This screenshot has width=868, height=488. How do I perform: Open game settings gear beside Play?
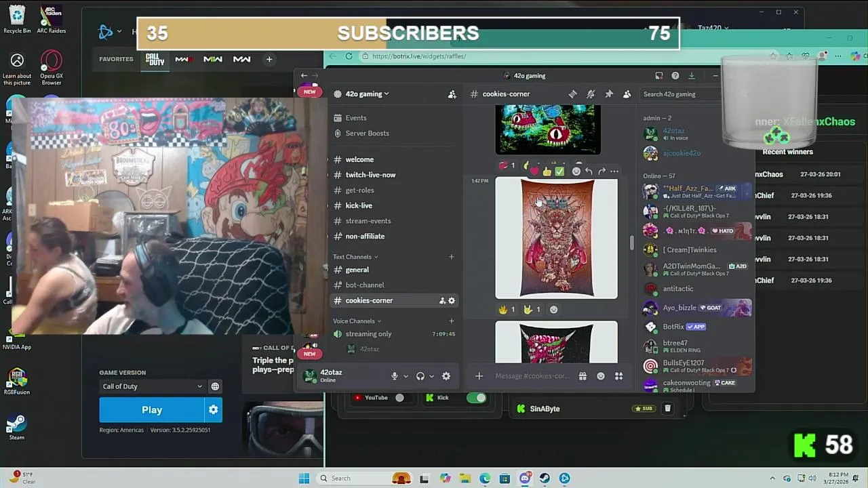coord(214,409)
